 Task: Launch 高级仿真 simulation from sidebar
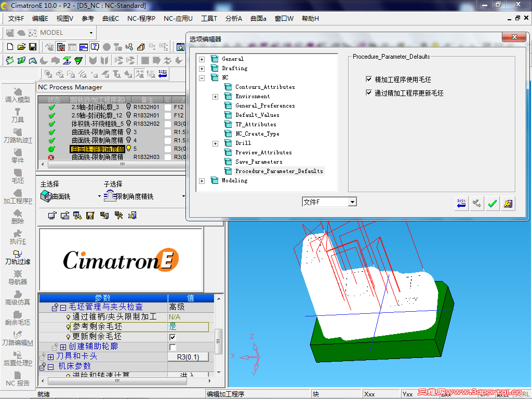click(x=18, y=298)
